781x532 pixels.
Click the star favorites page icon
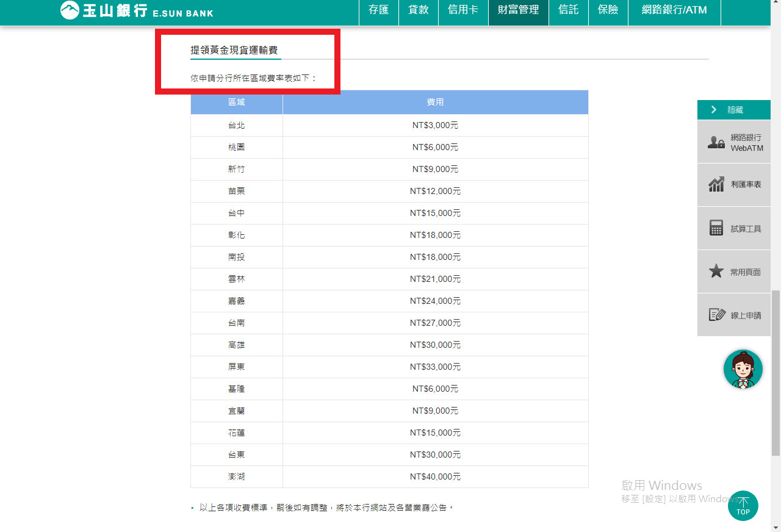pyautogui.click(x=716, y=271)
